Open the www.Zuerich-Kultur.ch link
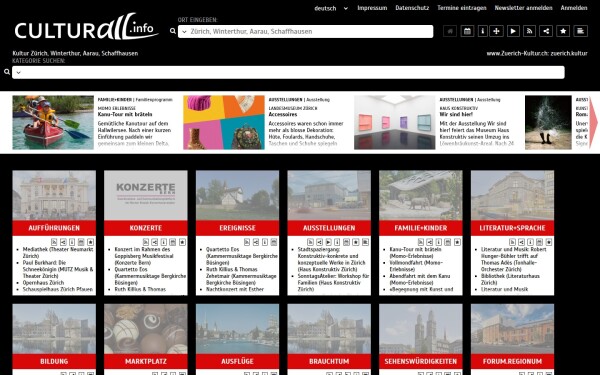600x375 pixels. (537, 53)
